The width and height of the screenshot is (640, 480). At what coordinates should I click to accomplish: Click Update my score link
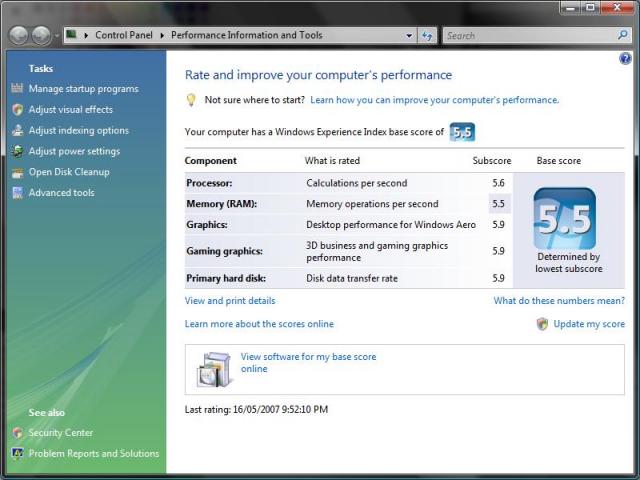click(x=589, y=324)
